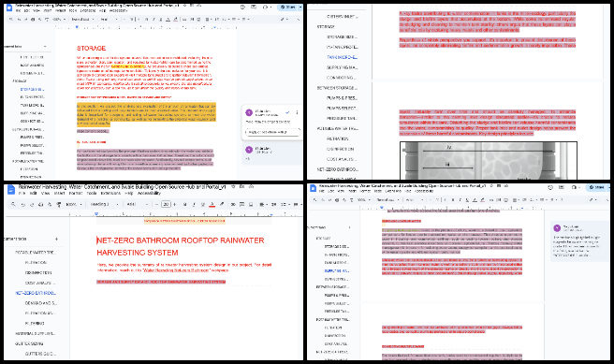Add a document tab with the outline plus icon

(57, 239)
